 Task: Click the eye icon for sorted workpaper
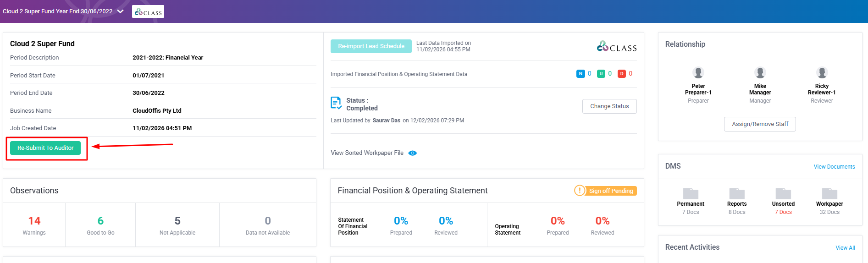point(412,153)
